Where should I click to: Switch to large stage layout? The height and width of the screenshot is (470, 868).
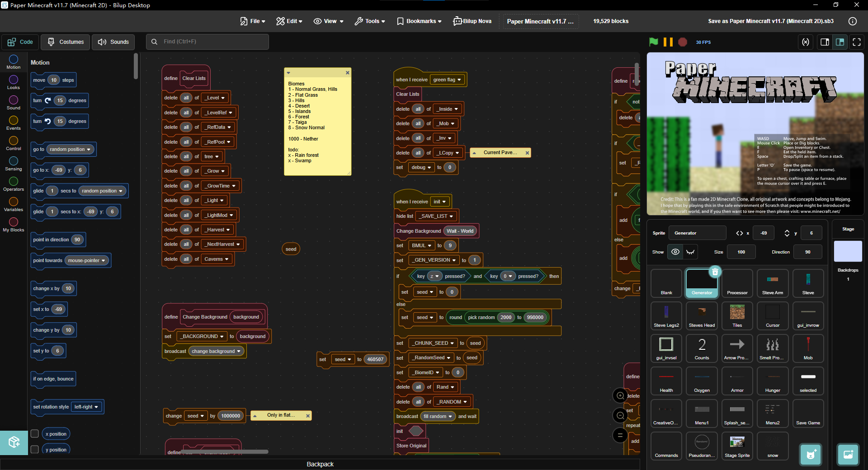point(840,42)
